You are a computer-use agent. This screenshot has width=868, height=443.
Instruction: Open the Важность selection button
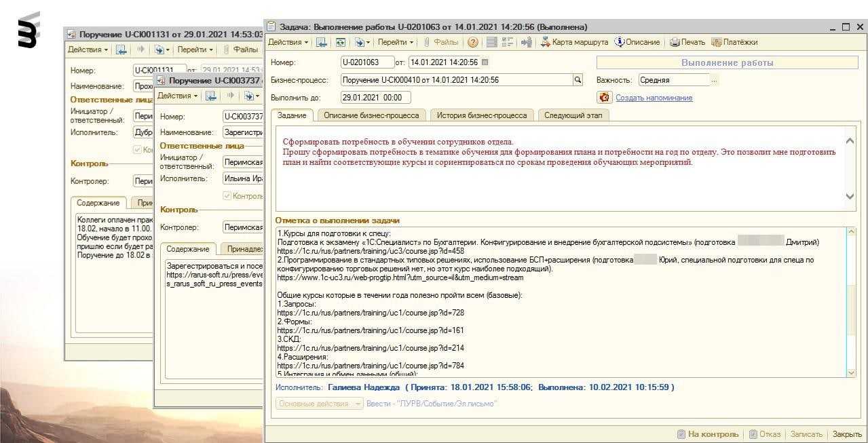click(x=713, y=80)
